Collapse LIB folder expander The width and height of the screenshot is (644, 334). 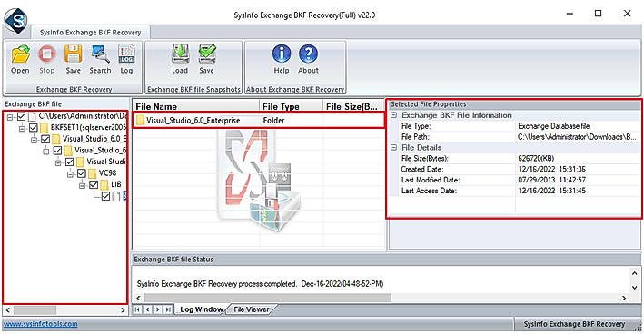pyautogui.click(x=82, y=185)
